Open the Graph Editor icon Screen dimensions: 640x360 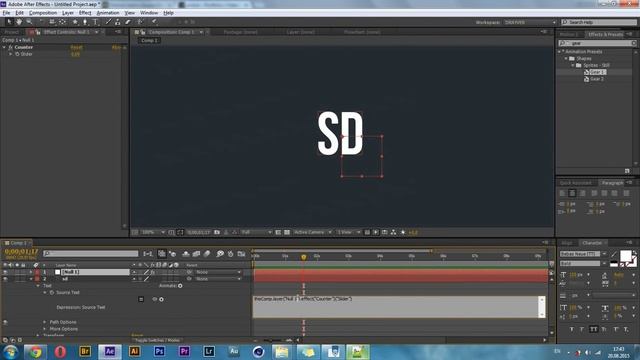[x=241, y=254]
